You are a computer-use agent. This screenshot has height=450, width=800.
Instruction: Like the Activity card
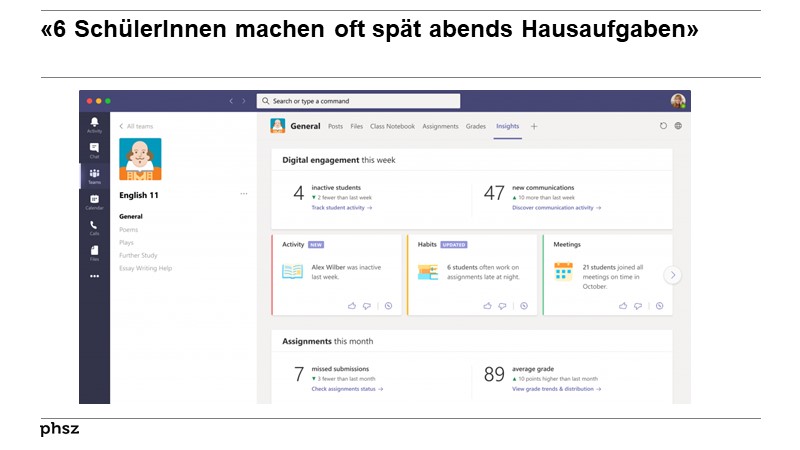point(352,306)
